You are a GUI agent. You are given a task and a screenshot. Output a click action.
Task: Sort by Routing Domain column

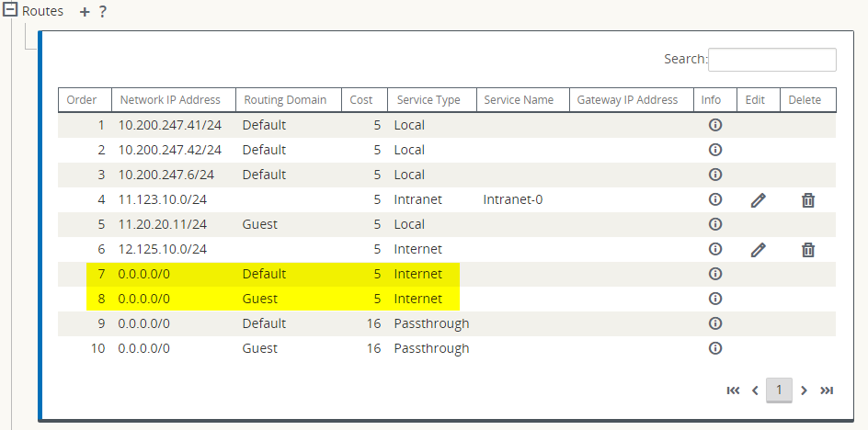pos(289,100)
